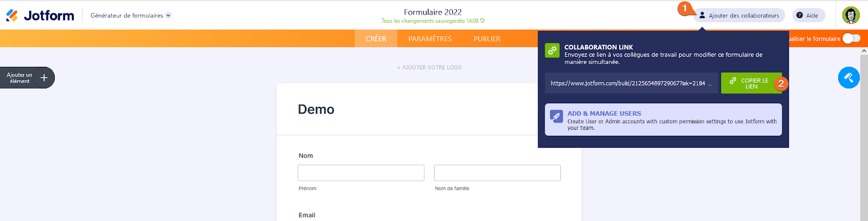Click the user profile avatar
This screenshot has width=868, height=221.
851,15
